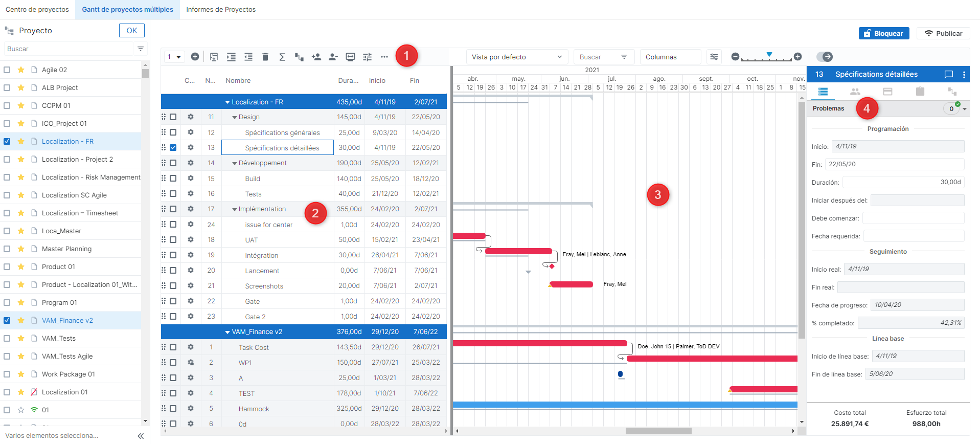Uncheck the Spécifications détaillées row checkbox
This screenshot has width=980, height=444.
coord(173,148)
